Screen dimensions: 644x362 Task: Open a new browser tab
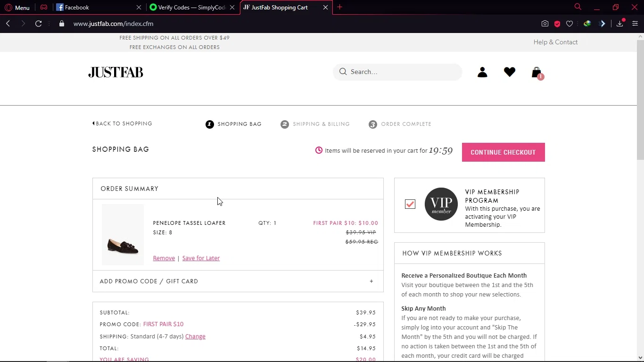(x=339, y=7)
